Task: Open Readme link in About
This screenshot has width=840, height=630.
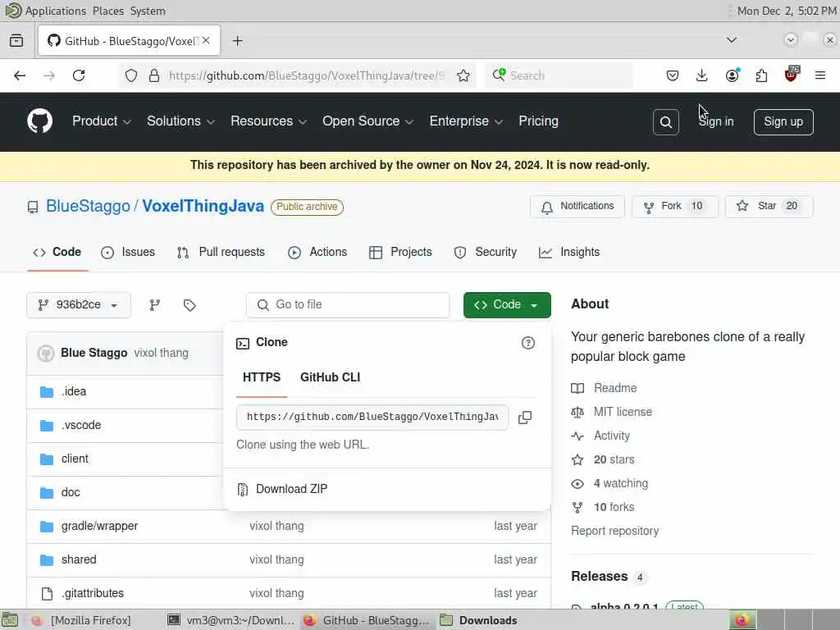Action: pos(615,388)
